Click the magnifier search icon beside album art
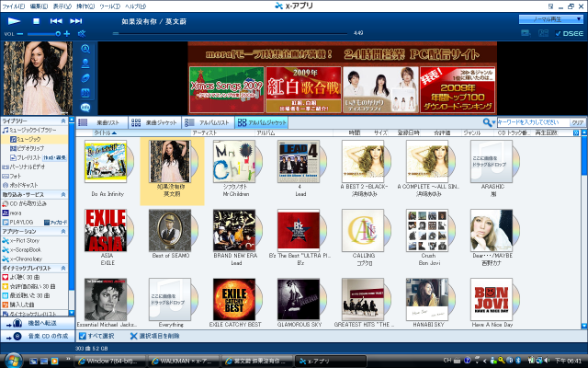Viewport: 588px width, 368px height. (x=85, y=49)
